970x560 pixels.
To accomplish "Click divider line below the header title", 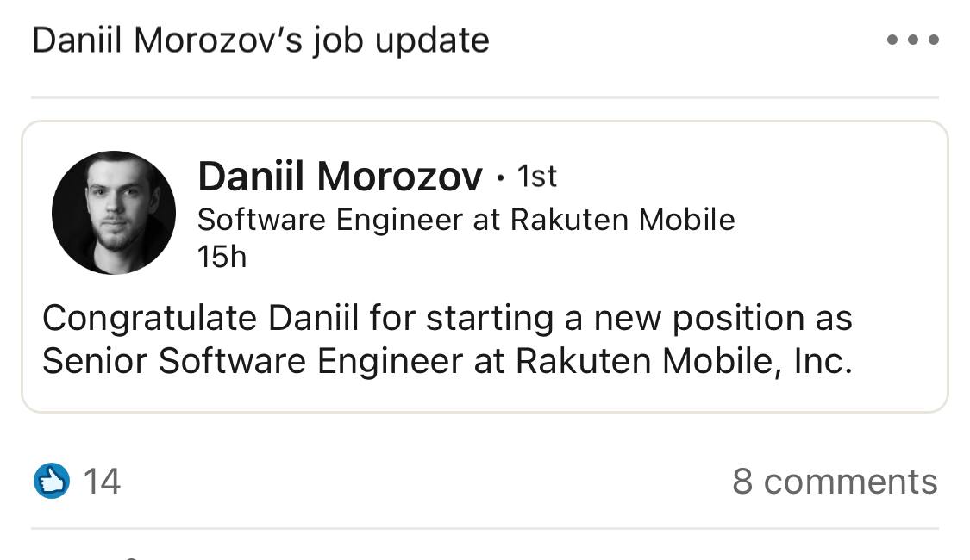I will click(x=485, y=97).
